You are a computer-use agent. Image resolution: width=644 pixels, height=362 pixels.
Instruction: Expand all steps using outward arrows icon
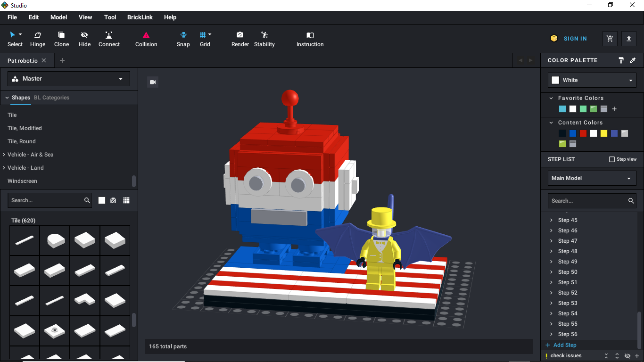pos(617,356)
